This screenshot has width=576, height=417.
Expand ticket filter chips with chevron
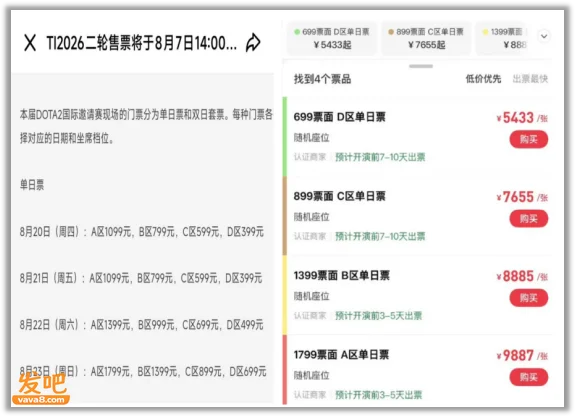click(544, 36)
